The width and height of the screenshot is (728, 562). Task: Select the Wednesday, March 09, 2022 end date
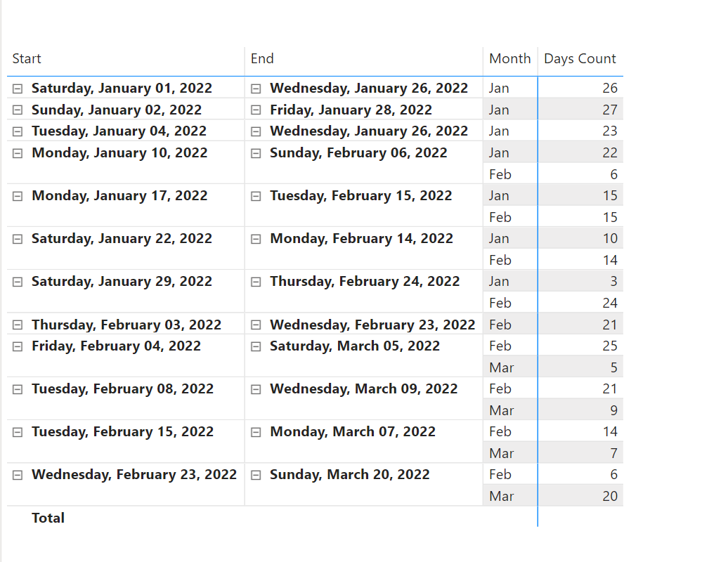[x=364, y=388]
